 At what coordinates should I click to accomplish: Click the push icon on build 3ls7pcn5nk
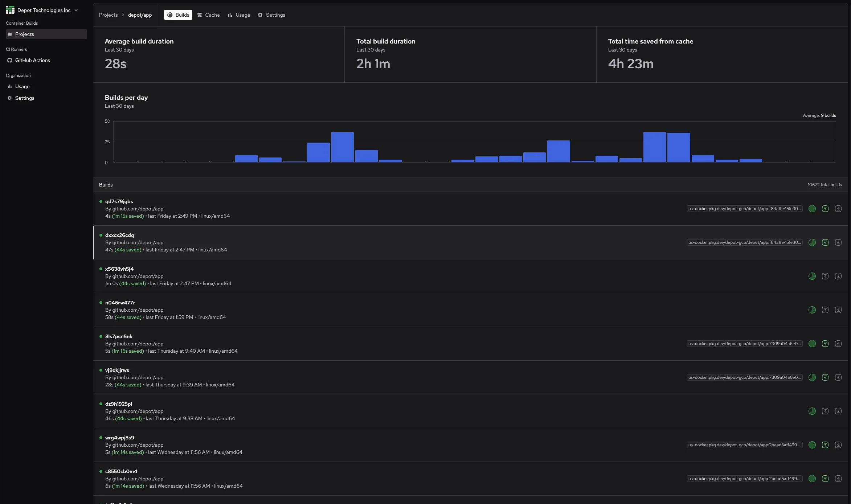pos(825,344)
